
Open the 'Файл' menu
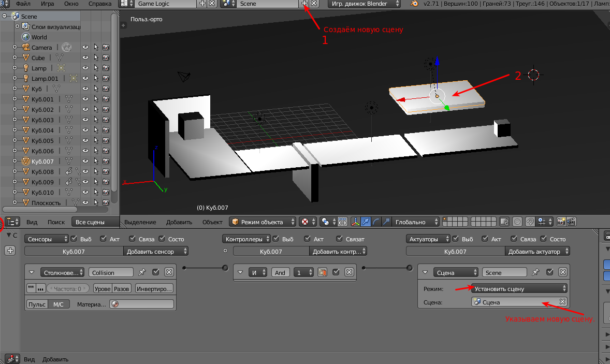coord(23,4)
